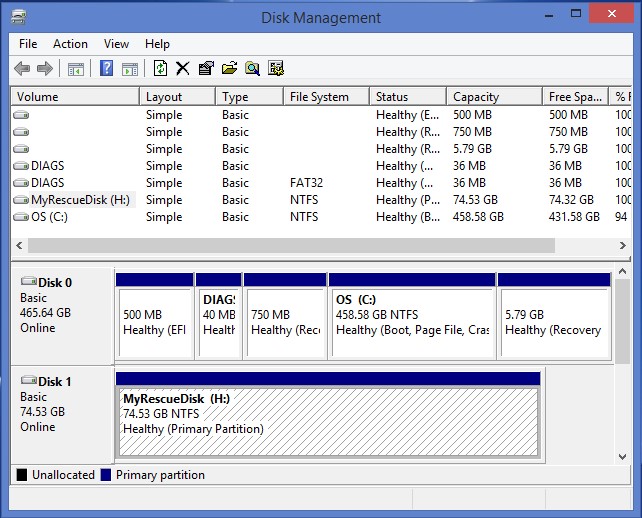
Task: Click the Refresh toolbar icon
Action: click(160, 68)
